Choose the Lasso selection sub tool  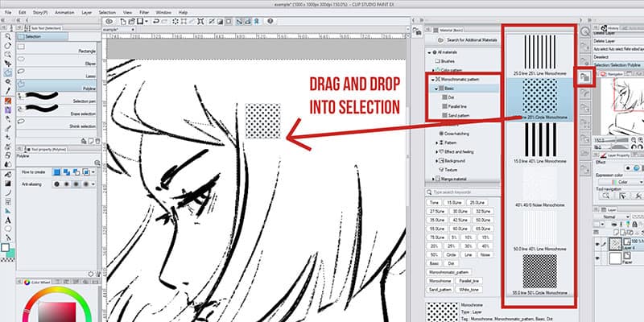pyautogui.click(x=57, y=73)
